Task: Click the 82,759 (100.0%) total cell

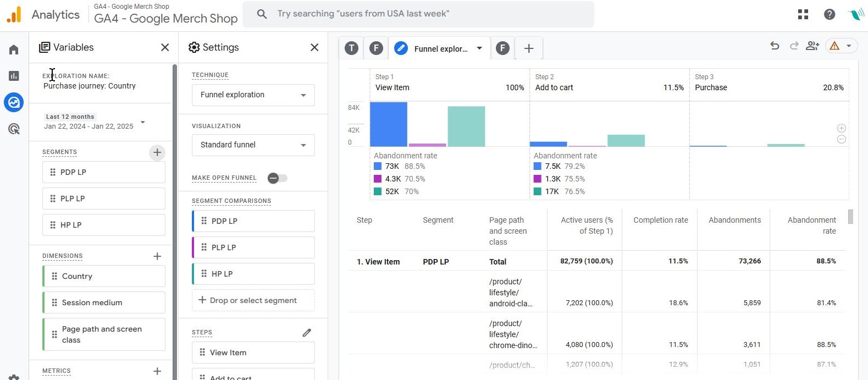Action: pyautogui.click(x=587, y=261)
